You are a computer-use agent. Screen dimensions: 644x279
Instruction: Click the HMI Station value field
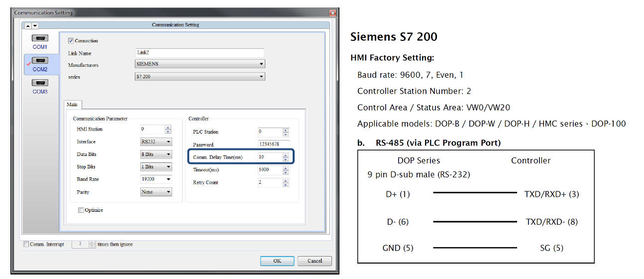coord(152,129)
